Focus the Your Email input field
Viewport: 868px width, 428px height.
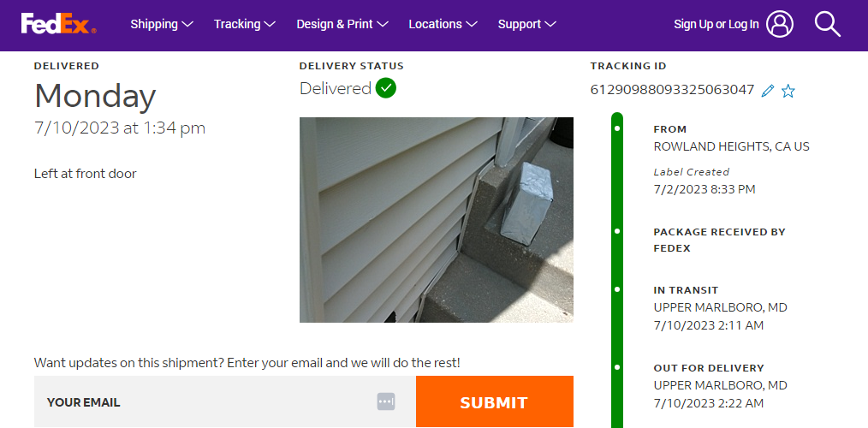tap(205, 401)
